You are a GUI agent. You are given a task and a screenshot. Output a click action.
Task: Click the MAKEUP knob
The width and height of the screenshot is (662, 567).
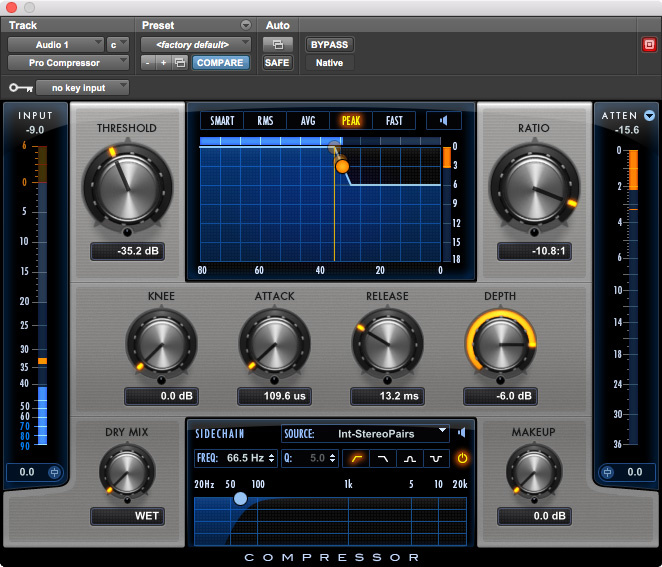[x=534, y=471]
